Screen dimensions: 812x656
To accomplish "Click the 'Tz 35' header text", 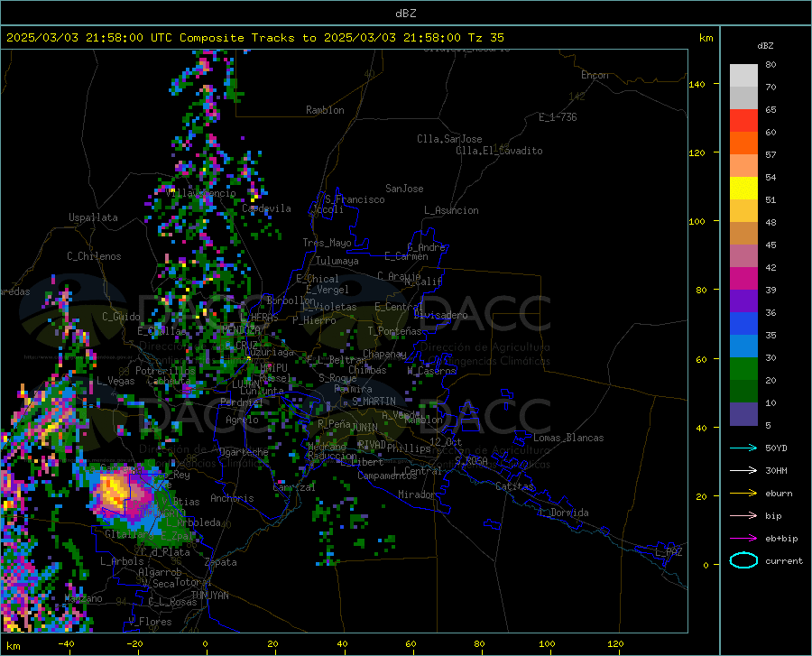I will point(485,38).
